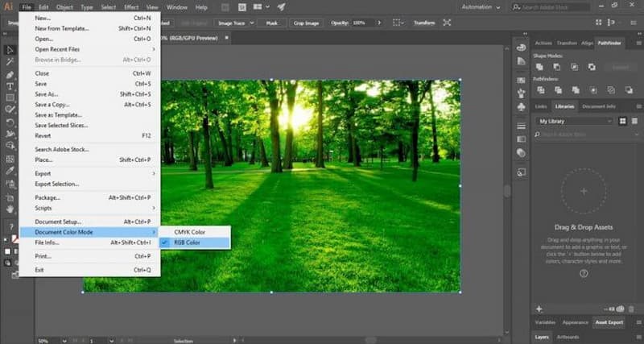Expand the Image Trace dropdown arrow

[x=252, y=23]
